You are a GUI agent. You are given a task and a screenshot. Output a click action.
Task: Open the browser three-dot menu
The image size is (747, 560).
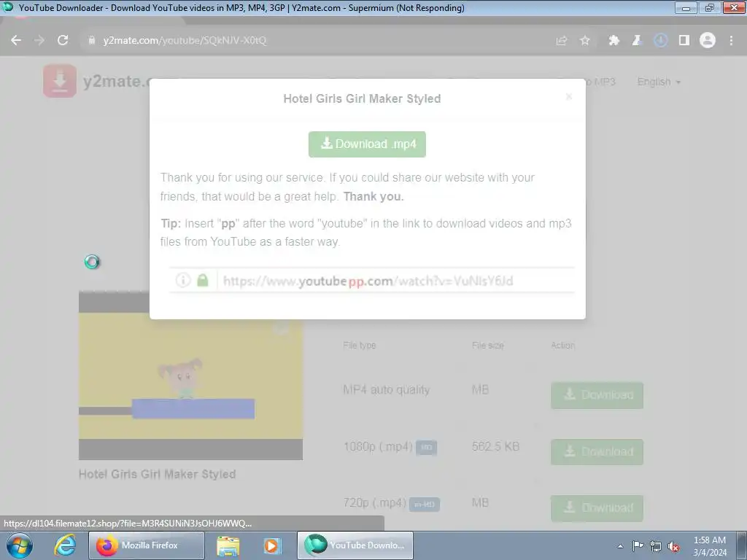(731, 41)
